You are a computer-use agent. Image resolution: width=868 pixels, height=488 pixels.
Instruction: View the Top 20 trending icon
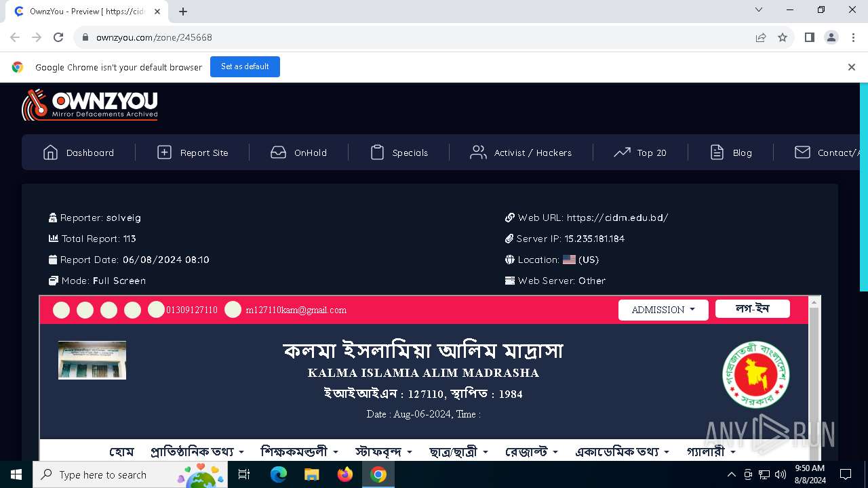click(x=622, y=152)
